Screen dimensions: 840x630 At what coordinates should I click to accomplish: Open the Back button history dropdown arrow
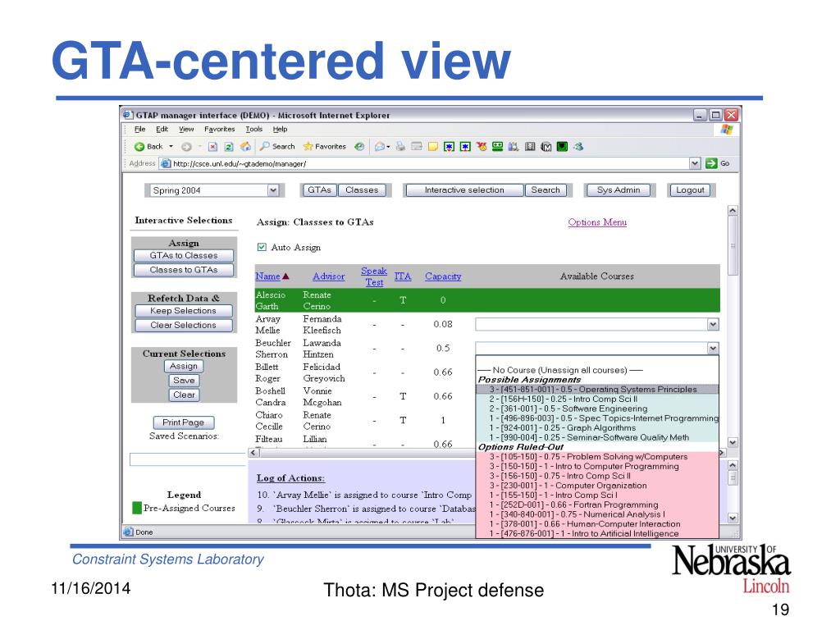click(171, 146)
